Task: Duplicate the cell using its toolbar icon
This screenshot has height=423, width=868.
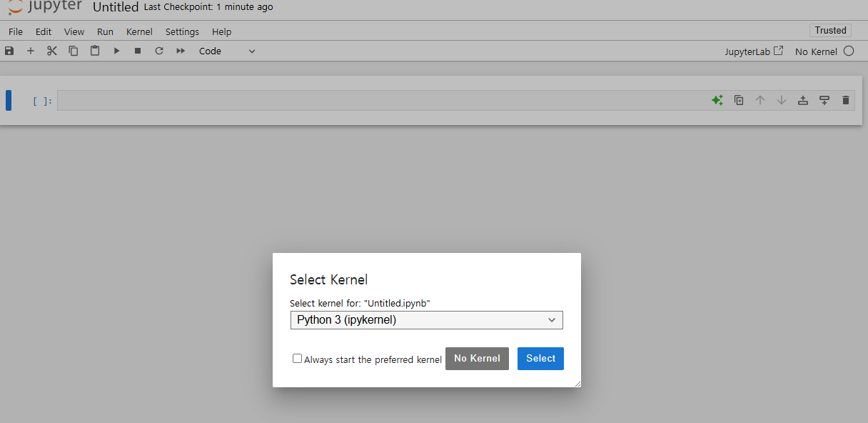Action: click(x=739, y=101)
